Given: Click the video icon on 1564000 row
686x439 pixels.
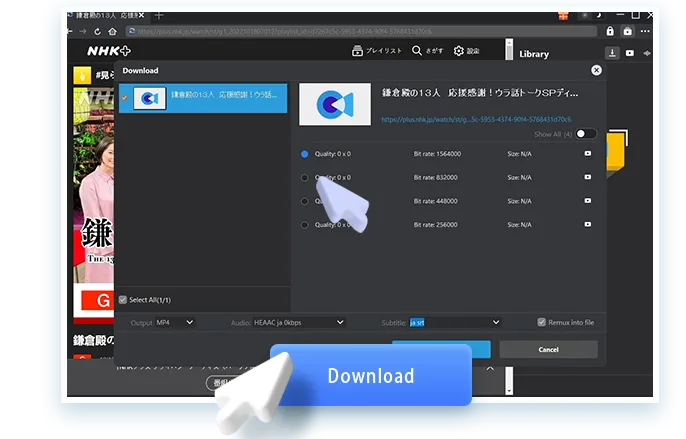Looking at the screenshot, I should [x=588, y=154].
